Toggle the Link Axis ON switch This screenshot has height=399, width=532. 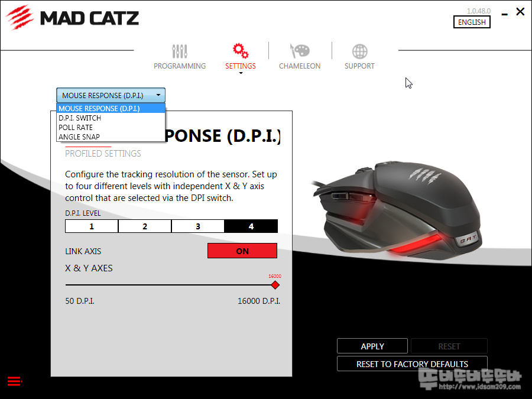(242, 251)
